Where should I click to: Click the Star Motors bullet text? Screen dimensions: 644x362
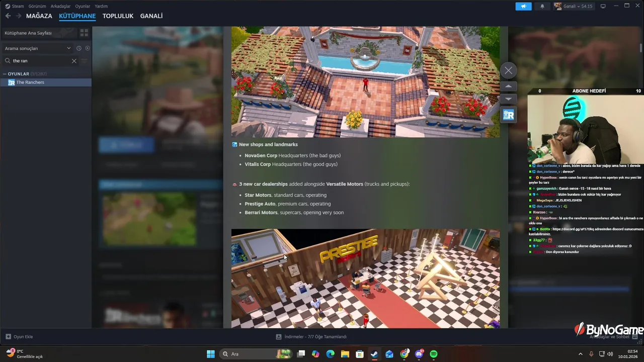point(285,195)
